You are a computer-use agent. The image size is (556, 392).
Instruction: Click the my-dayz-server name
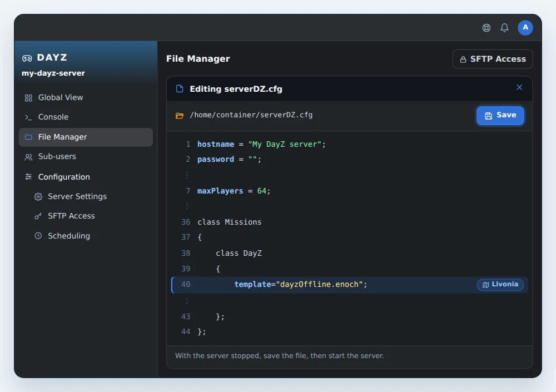click(x=53, y=73)
